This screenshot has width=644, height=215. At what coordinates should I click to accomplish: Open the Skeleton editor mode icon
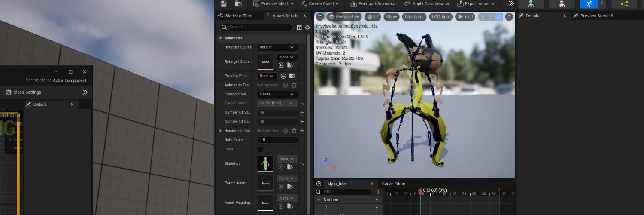coord(531,4)
